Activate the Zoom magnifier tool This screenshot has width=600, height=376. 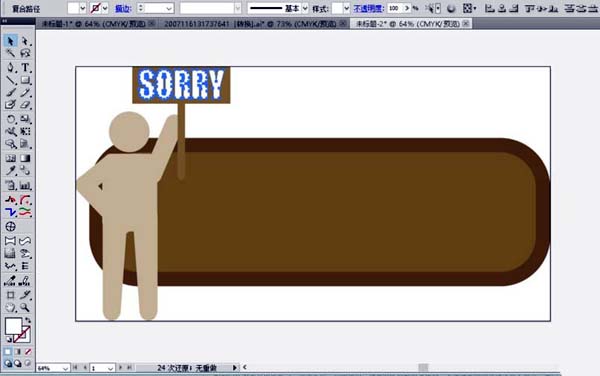(x=25, y=307)
